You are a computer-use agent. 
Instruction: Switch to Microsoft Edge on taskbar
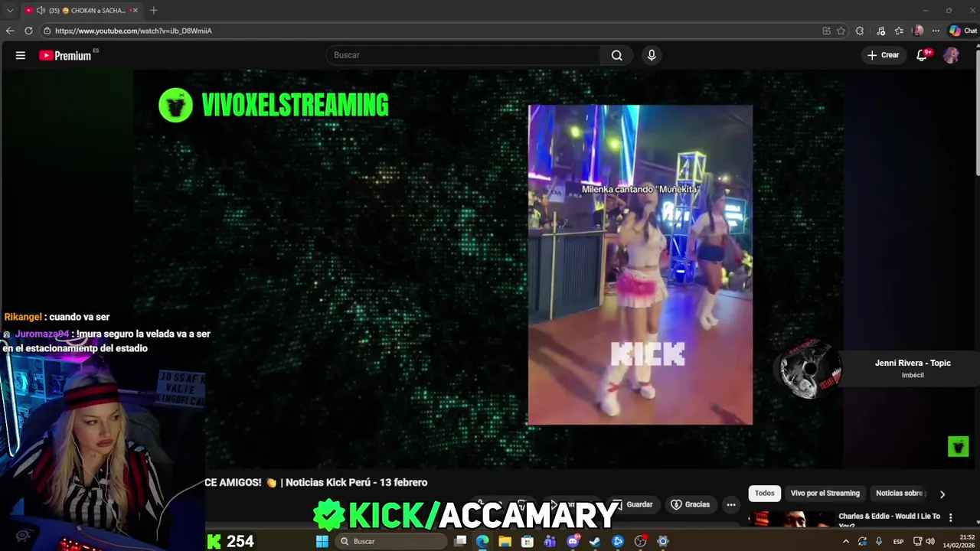[x=482, y=541]
